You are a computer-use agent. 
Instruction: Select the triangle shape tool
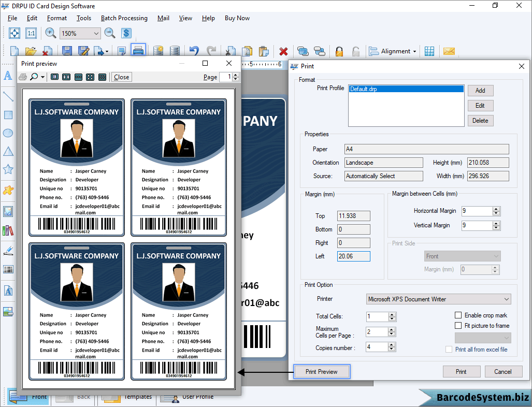coord(8,151)
